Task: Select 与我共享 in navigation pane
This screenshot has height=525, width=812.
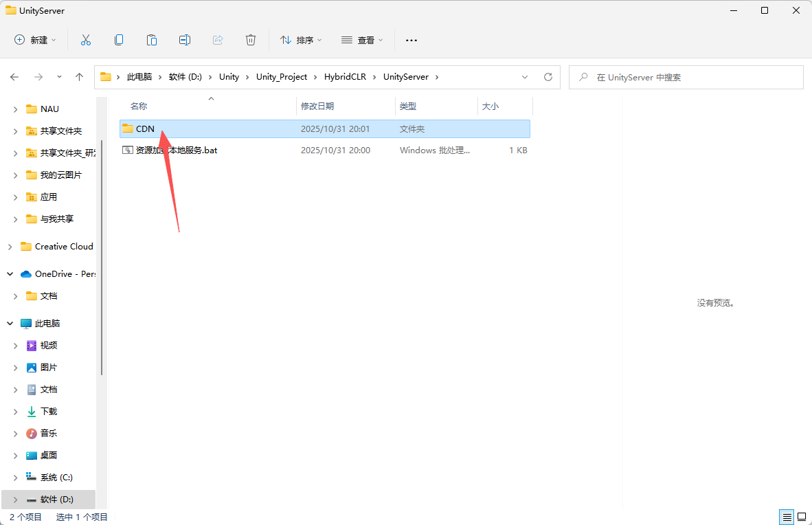Action: point(57,219)
